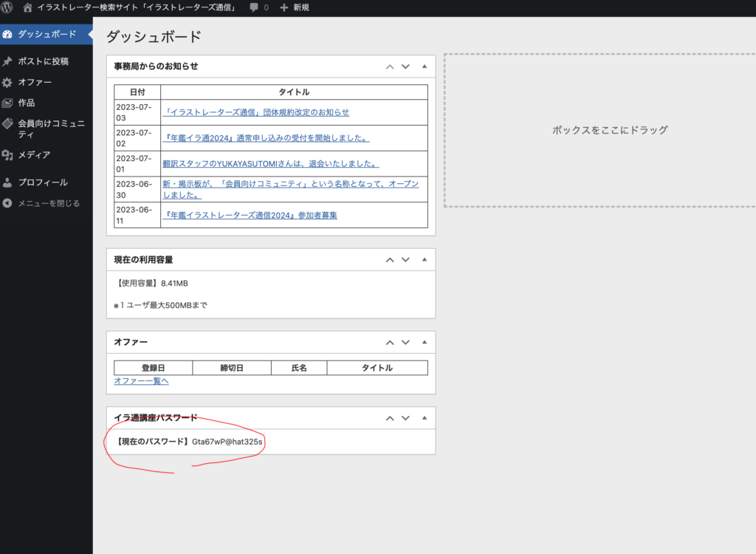The image size is (756, 554).
Task: Move イラ通講座パスワード box up
Action: pos(390,418)
